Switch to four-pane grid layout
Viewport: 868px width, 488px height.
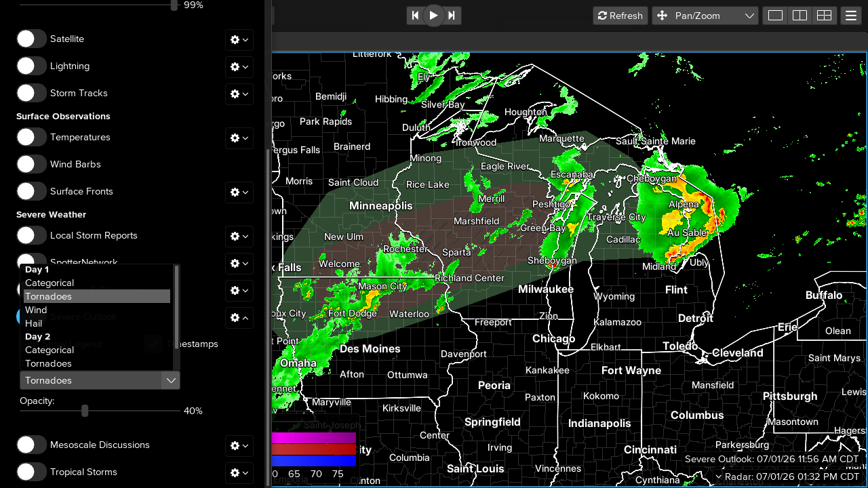pyautogui.click(x=824, y=16)
